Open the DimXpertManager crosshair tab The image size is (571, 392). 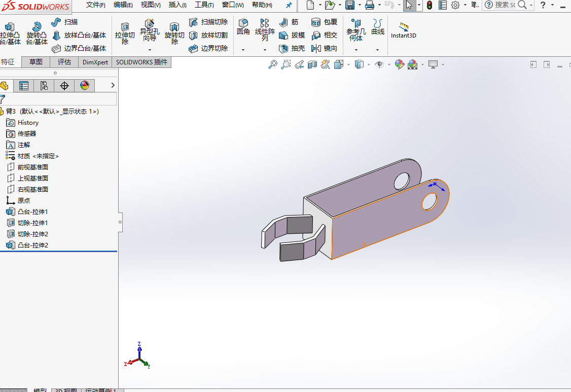(x=64, y=86)
